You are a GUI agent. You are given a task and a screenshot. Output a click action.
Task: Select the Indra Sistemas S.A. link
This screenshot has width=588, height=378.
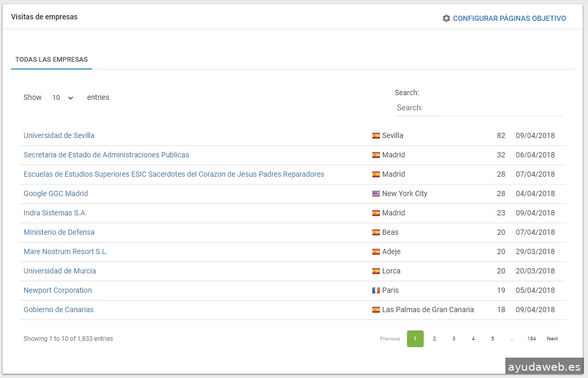[x=55, y=213]
